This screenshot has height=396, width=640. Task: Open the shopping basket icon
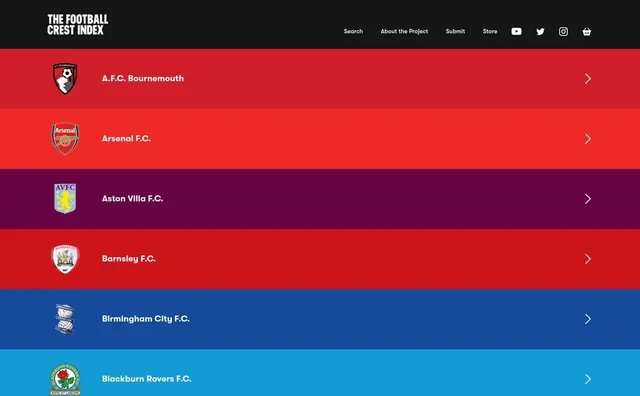tap(587, 31)
